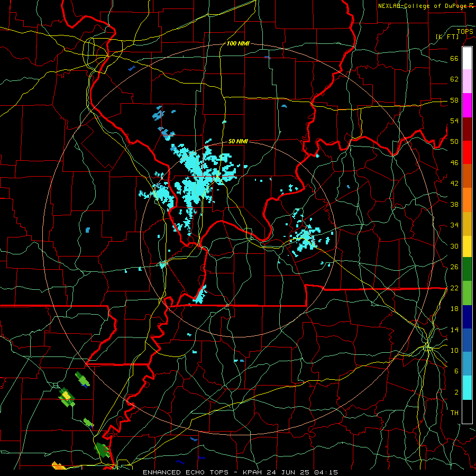Click the orange 42 kft legend swatch

(x=467, y=200)
